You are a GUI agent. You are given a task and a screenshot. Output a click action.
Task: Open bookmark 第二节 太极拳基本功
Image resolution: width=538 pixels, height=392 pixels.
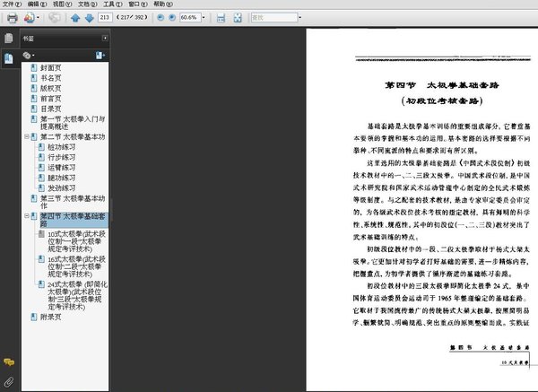click(73, 137)
